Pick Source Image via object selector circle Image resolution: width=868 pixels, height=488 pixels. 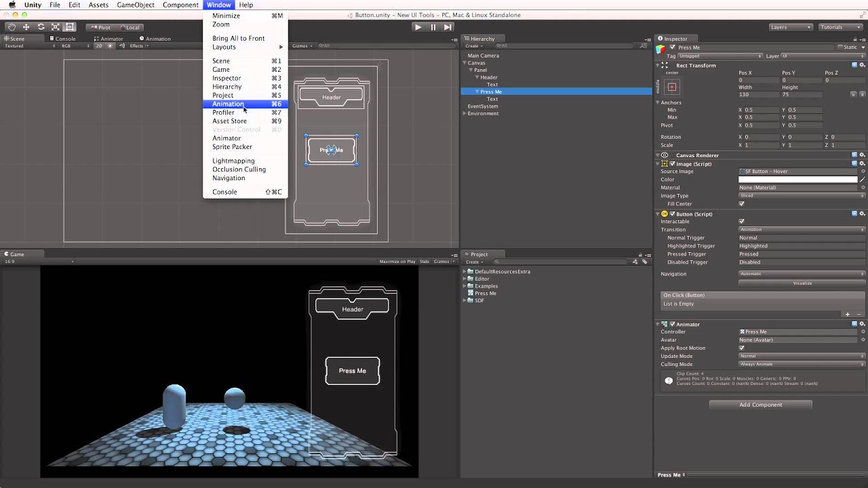(x=863, y=171)
